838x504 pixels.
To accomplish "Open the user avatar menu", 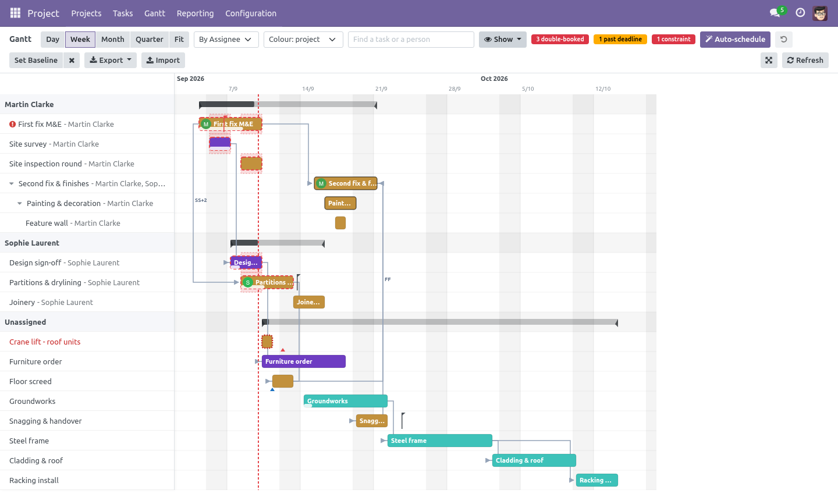I will [820, 13].
